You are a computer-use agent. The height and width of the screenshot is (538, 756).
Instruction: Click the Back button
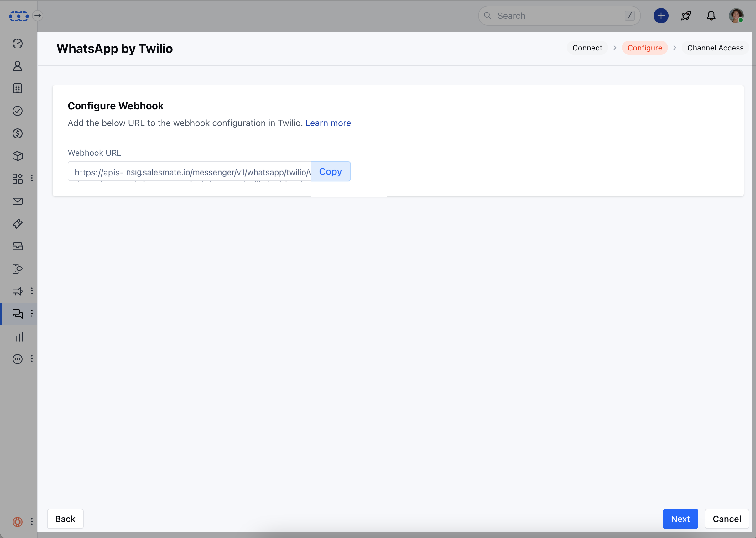pos(65,519)
